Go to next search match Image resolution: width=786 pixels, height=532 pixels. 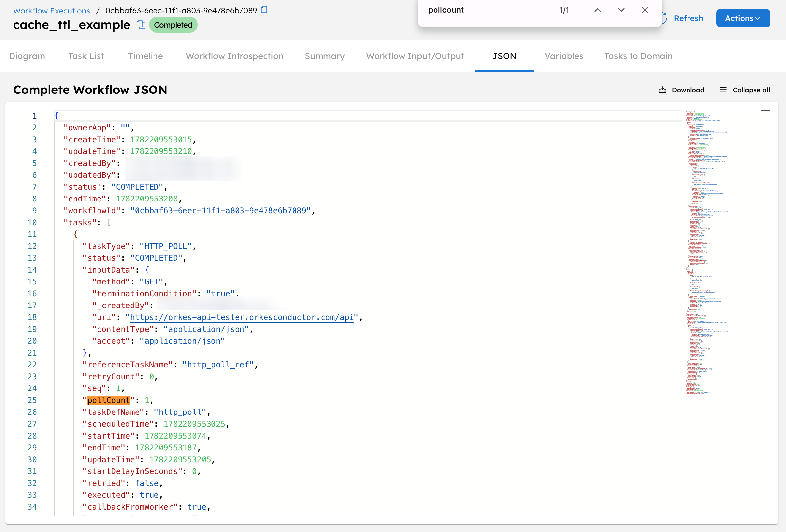pos(621,10)
